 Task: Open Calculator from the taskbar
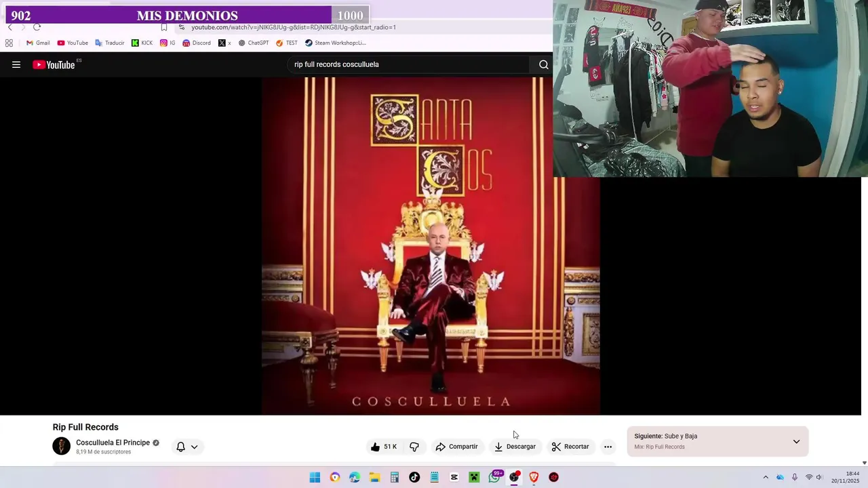[394, 477]
